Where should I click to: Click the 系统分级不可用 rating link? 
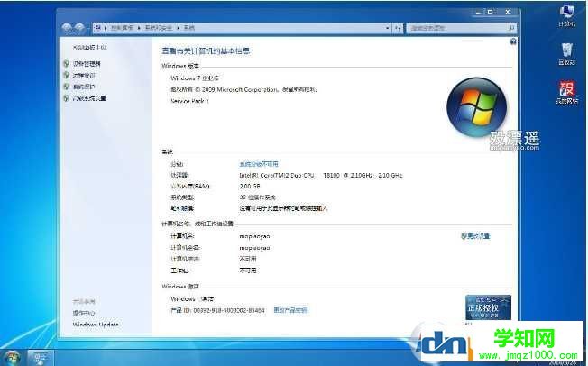point(259,164)
